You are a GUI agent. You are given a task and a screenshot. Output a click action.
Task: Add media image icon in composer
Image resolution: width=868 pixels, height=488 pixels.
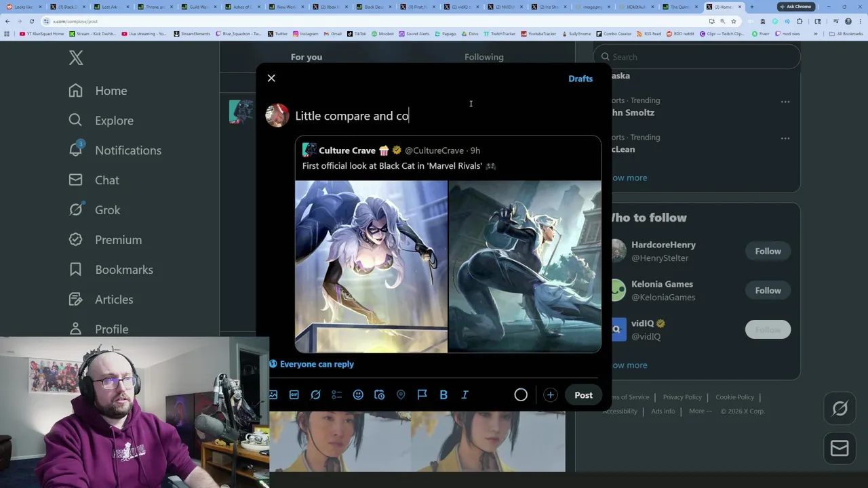click(x=273, y=395)
